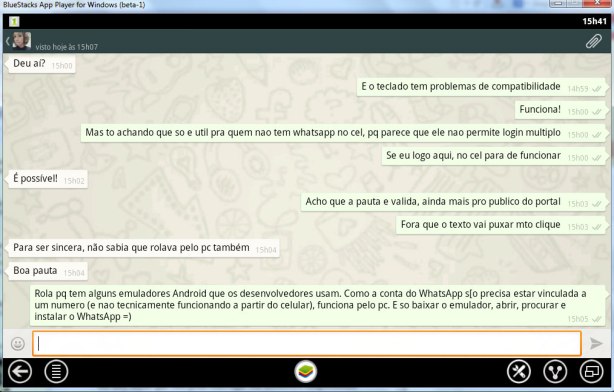Click the notification icon in the status bar
The width and height of the screenshot is (614, 392).
click(14, 21)
